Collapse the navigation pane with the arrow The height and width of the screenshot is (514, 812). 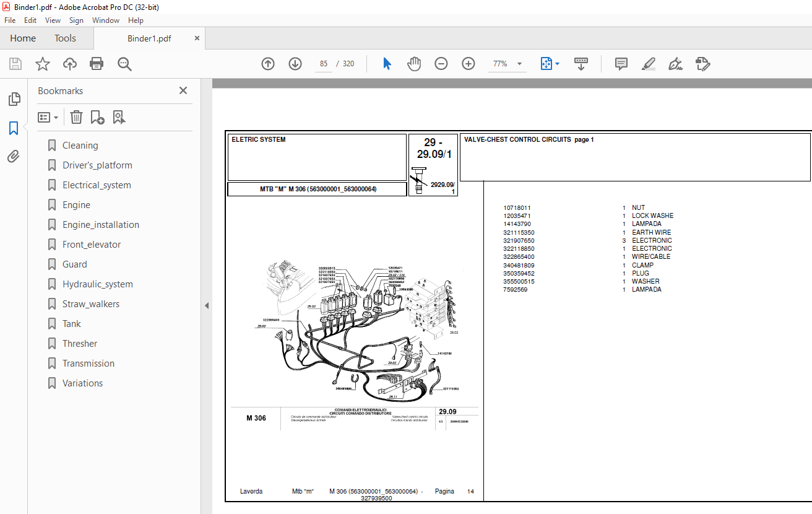[207, 305]
